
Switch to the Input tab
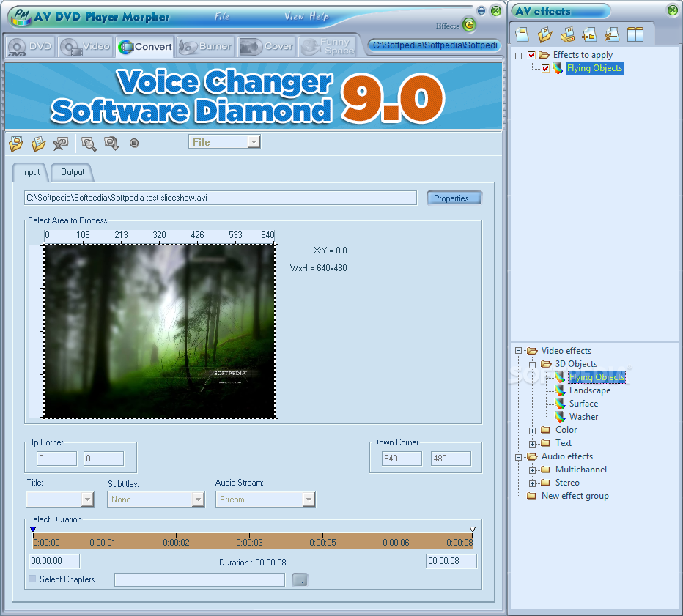(x=31, y=172)
